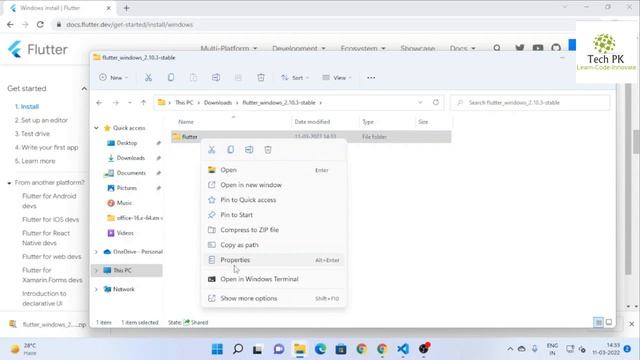Open a new browser tab

click(127, 8)
